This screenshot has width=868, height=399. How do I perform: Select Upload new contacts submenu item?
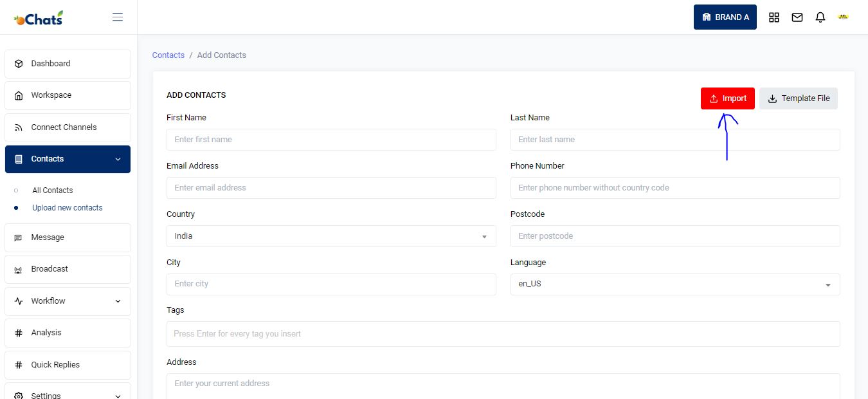[x=68, y=208]
